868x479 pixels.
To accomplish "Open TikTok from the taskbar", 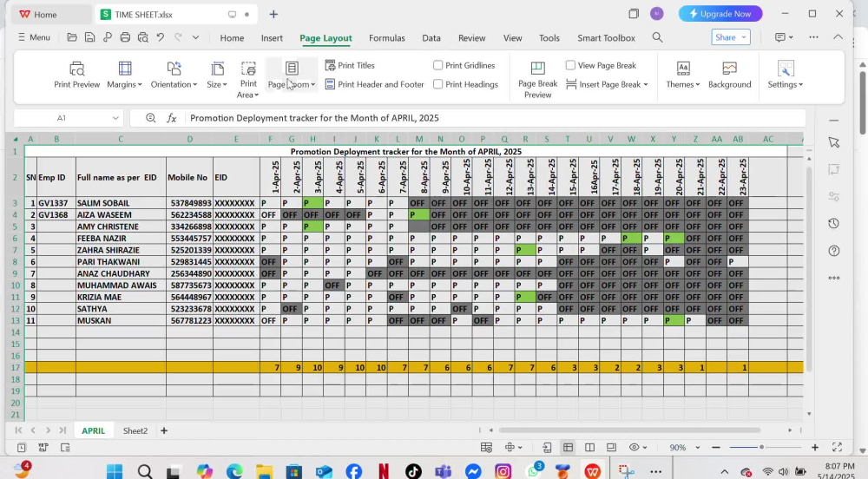I will point(413,471).
